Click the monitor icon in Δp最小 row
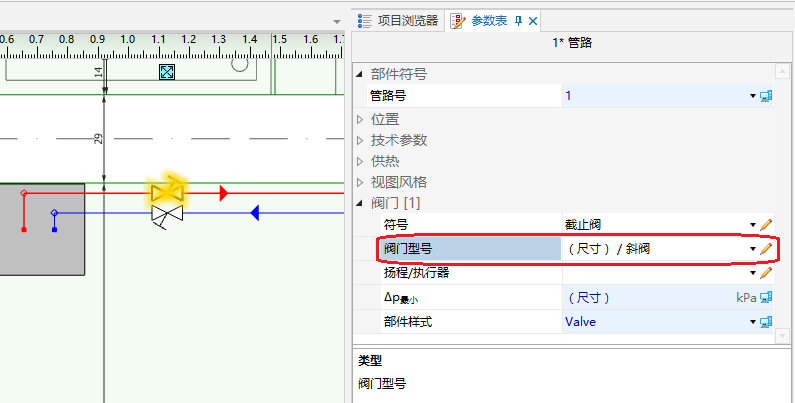795x403 pixels. 766,297
